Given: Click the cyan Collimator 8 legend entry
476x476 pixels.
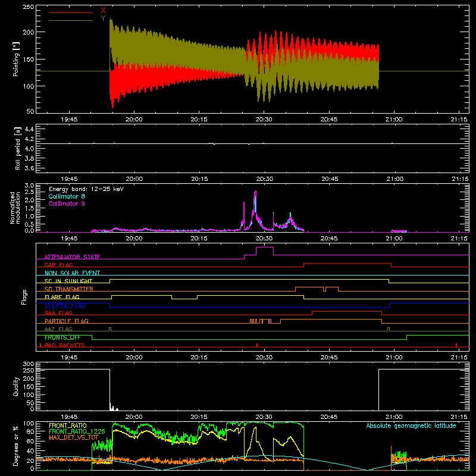Looking at the screenshot, I should pyautogui.click(x=67, y=196).
